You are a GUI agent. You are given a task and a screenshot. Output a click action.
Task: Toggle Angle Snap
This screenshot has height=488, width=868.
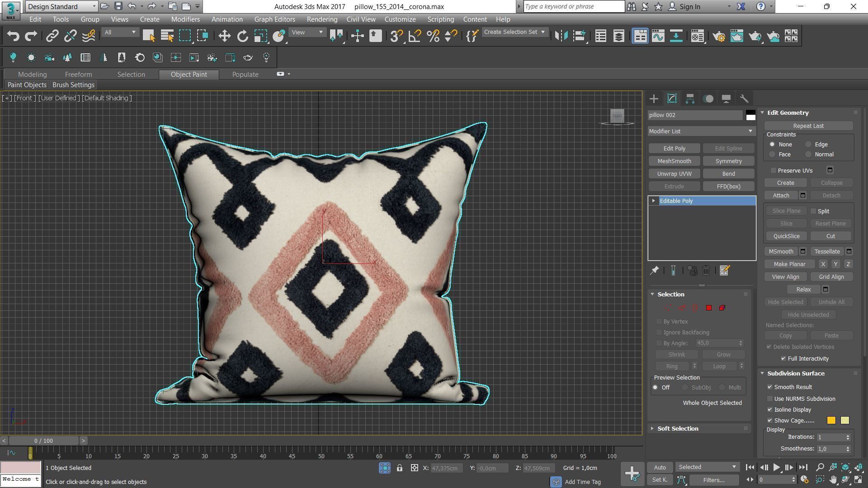tap(415, 36)
